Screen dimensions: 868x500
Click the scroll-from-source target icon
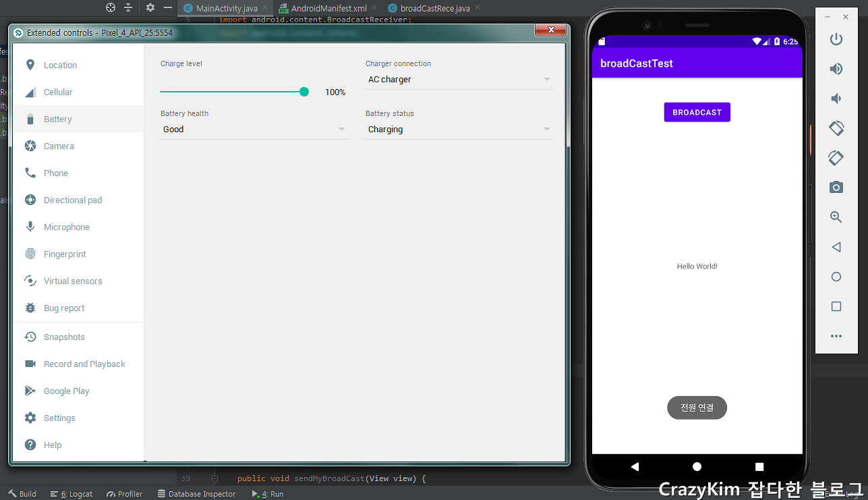[x=111, y=7]
